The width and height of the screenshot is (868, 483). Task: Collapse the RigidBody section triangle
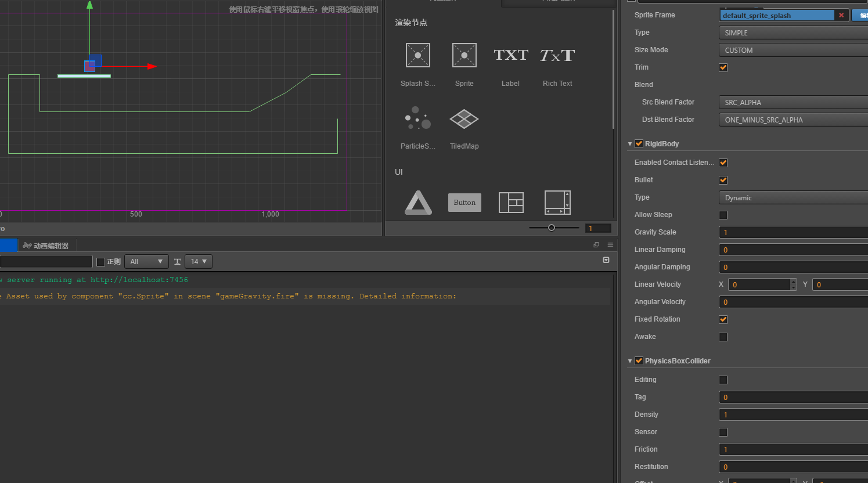(x=630, y=144)
